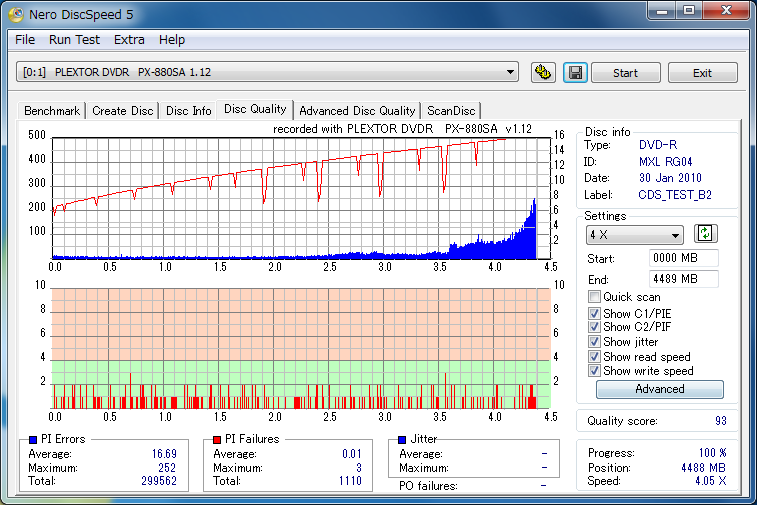
Task: Enable the Quick scan checkbox
Action: (595, 297)
